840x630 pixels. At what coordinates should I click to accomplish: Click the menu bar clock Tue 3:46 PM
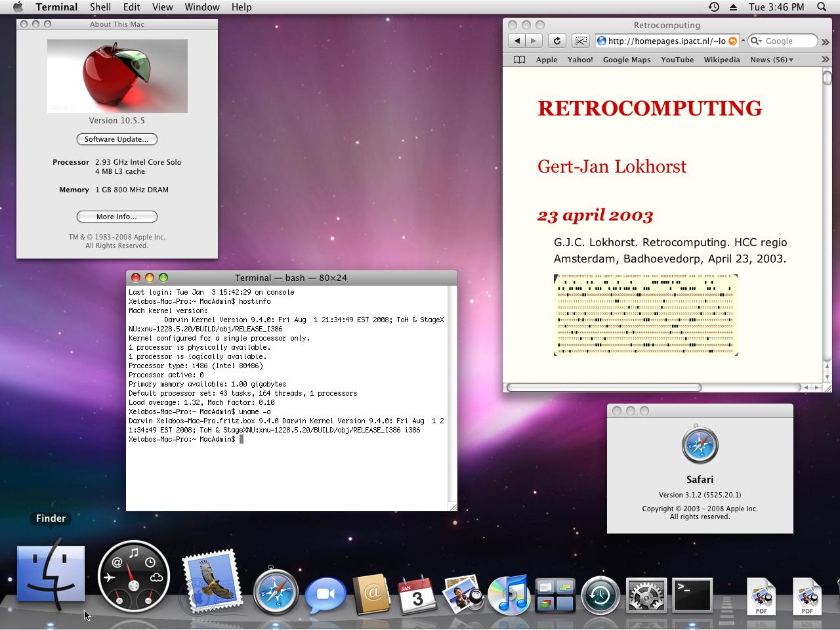[776, 7]
